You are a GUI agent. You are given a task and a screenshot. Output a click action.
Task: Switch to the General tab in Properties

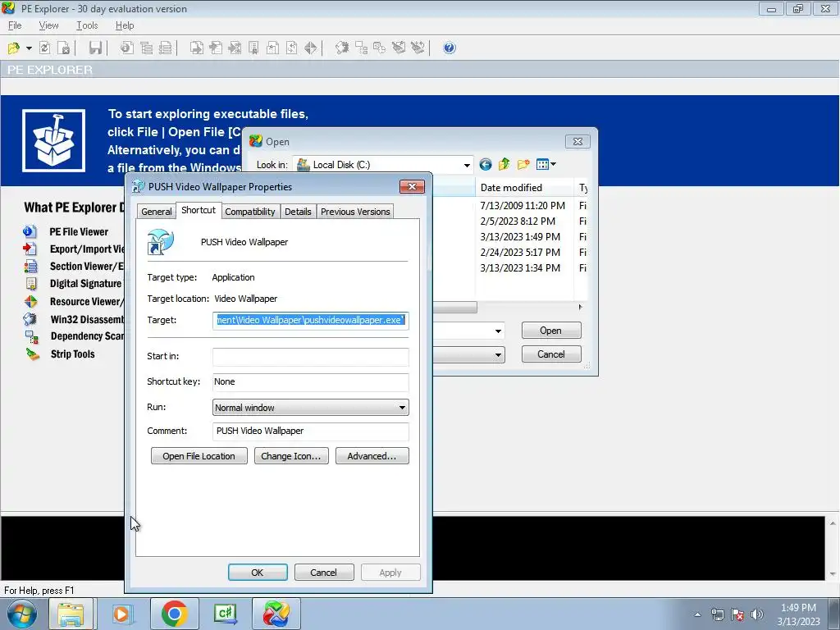tap(157, 212)
